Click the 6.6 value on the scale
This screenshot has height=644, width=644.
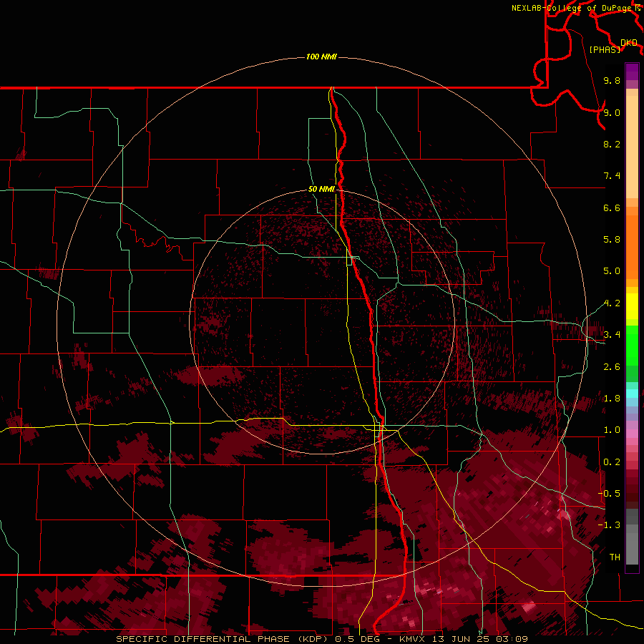612,208
